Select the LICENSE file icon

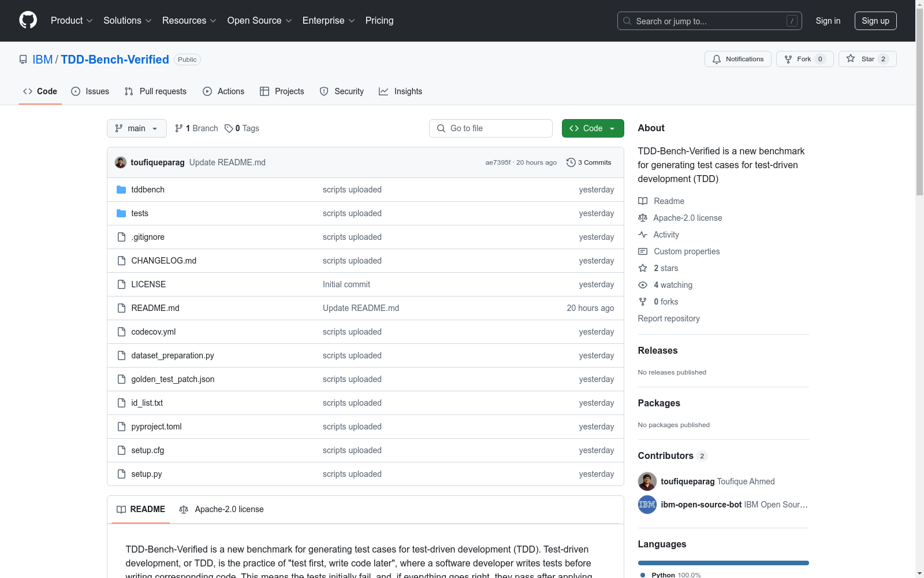pyautogui.click(x=121, y=284)
